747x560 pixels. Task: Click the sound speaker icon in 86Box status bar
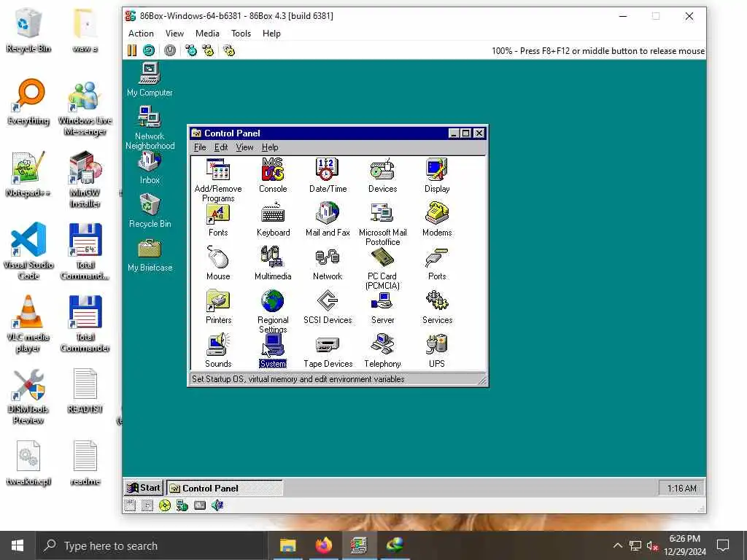pos(217,506)
